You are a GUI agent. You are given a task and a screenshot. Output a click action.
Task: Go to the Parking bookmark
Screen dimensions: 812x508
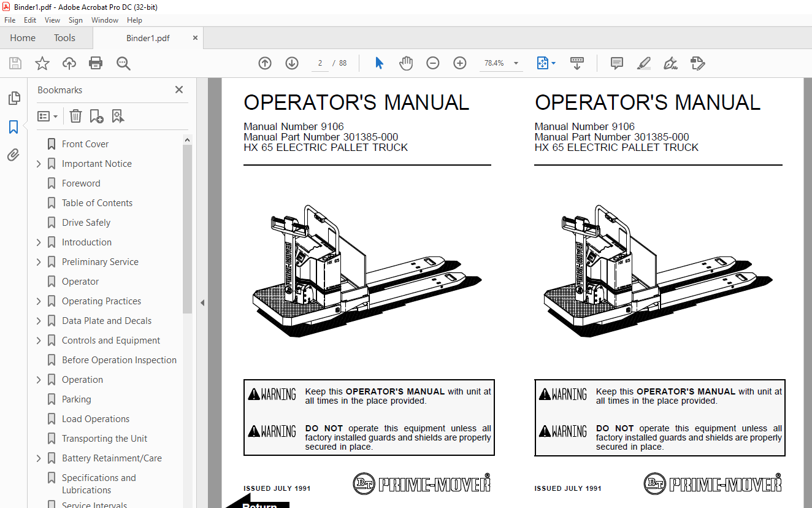click(x=76, y=399)
